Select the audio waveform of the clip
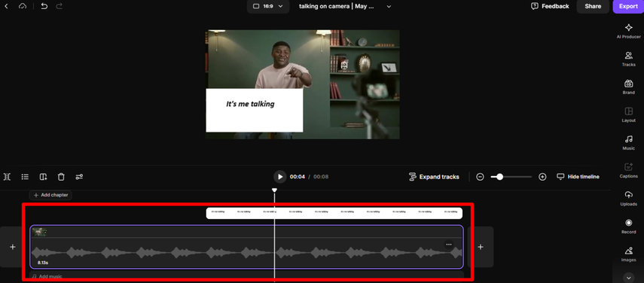644x283 pixels. point(246,253)
